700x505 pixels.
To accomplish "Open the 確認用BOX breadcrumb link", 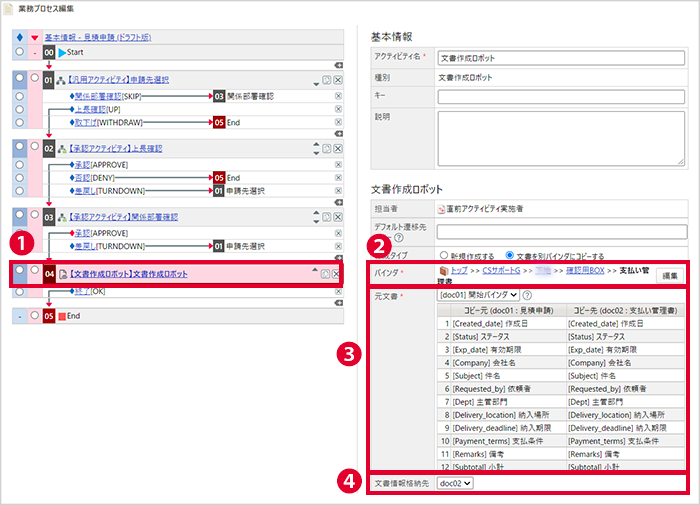I will tap(585, 270).
